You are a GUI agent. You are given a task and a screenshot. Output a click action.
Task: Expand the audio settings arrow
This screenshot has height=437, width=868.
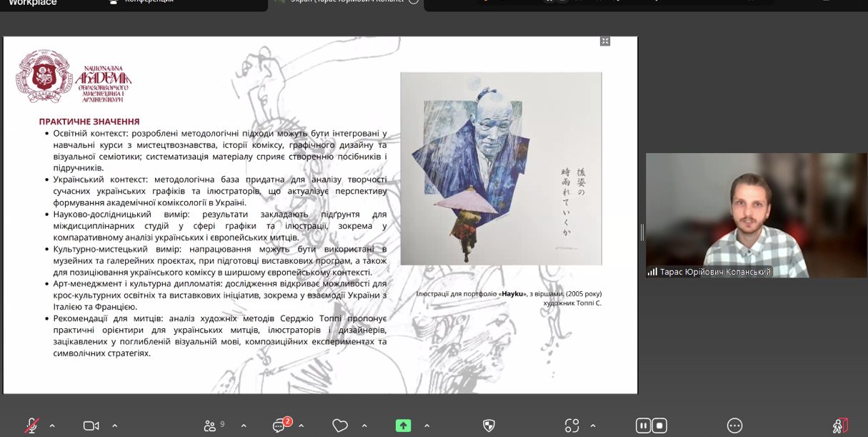click(x=52, y=426)
